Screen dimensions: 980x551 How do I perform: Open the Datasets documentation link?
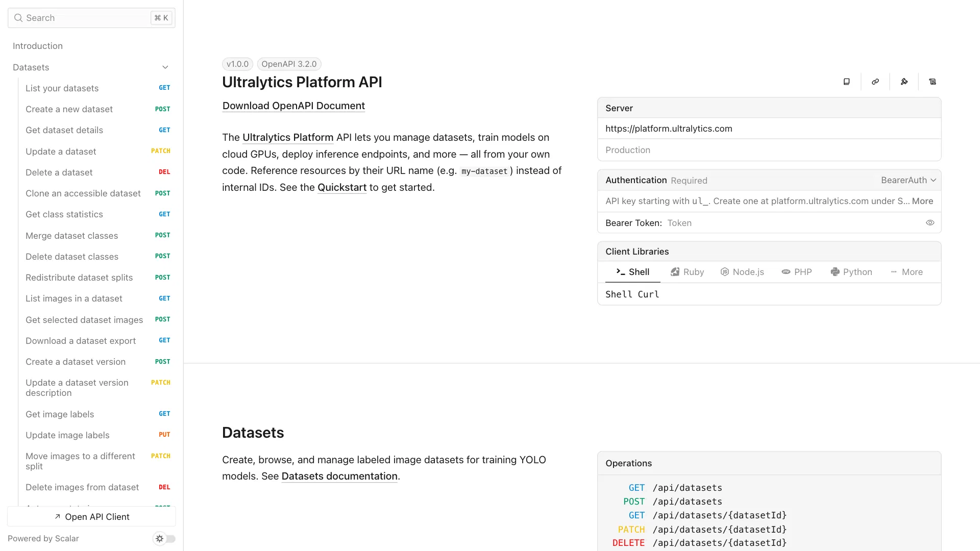coord(339,476)
